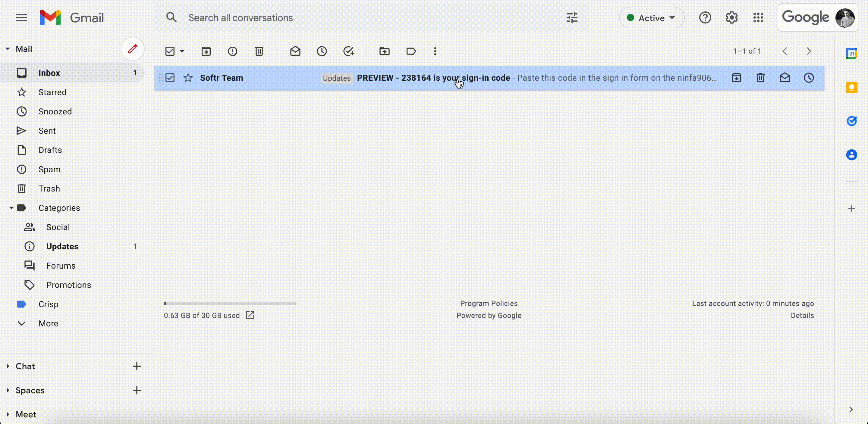Go to the Promotions label
The height and width of the screenshot is (424, 868).
pos(68,285)
